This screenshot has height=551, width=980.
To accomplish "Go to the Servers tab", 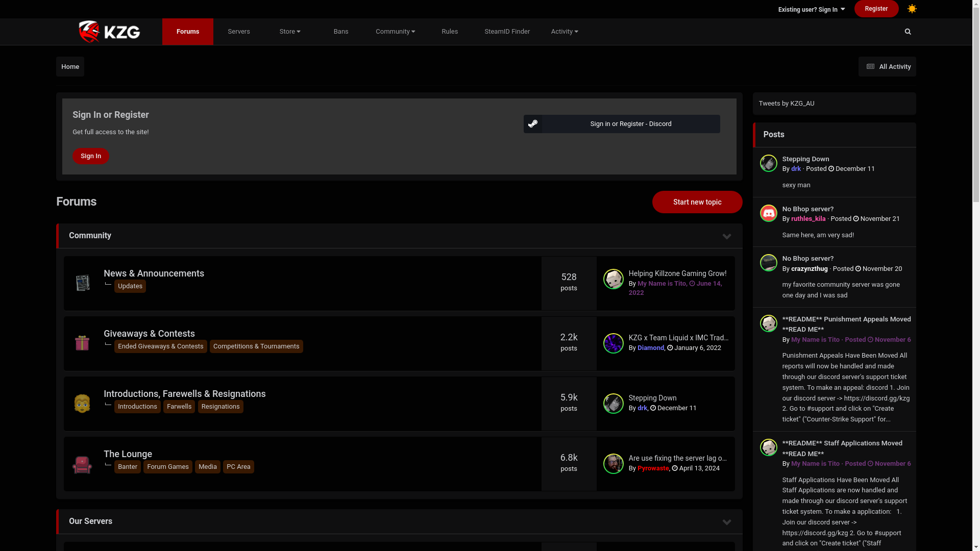I will coord(239,32).
